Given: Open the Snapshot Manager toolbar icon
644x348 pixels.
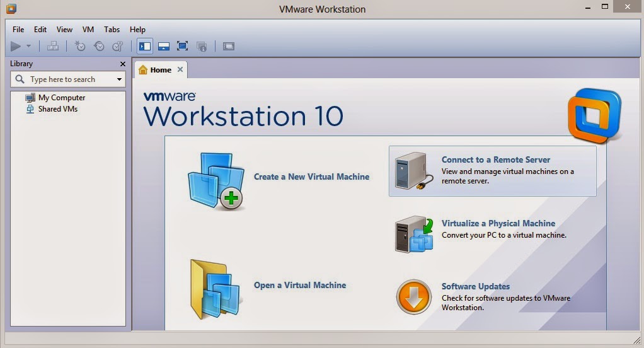Looking at the screenshot, I should pos(118,46).
